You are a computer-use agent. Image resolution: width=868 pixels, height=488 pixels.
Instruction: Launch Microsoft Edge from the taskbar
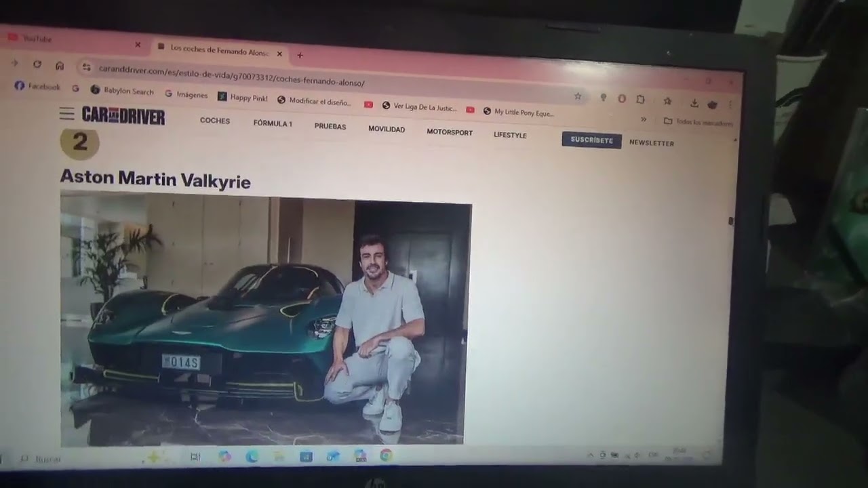[252, 457]
